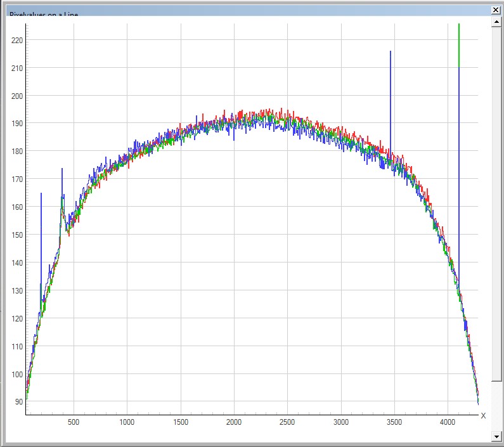Click the X-axis label 500
The width and height of the screenshot is (504, 447).
point(74,422)
